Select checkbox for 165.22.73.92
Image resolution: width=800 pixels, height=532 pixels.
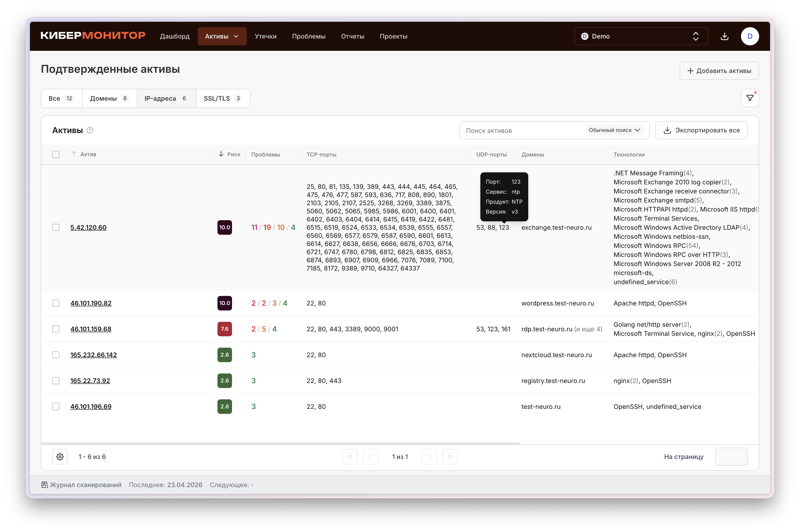(56, 381)
